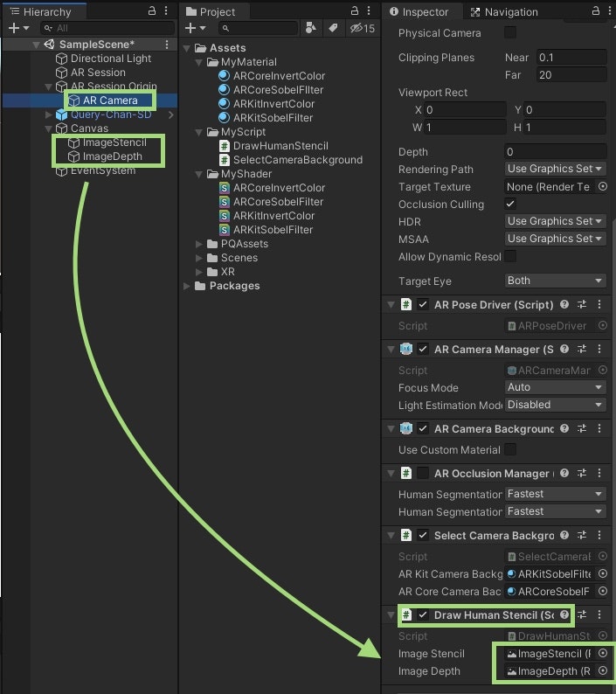
Task: Expand the PQAssets folder
Action: [199, 245]
